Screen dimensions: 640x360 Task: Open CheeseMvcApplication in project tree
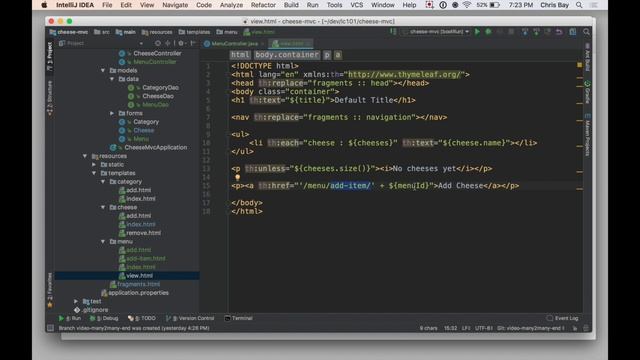click(156, 147)
